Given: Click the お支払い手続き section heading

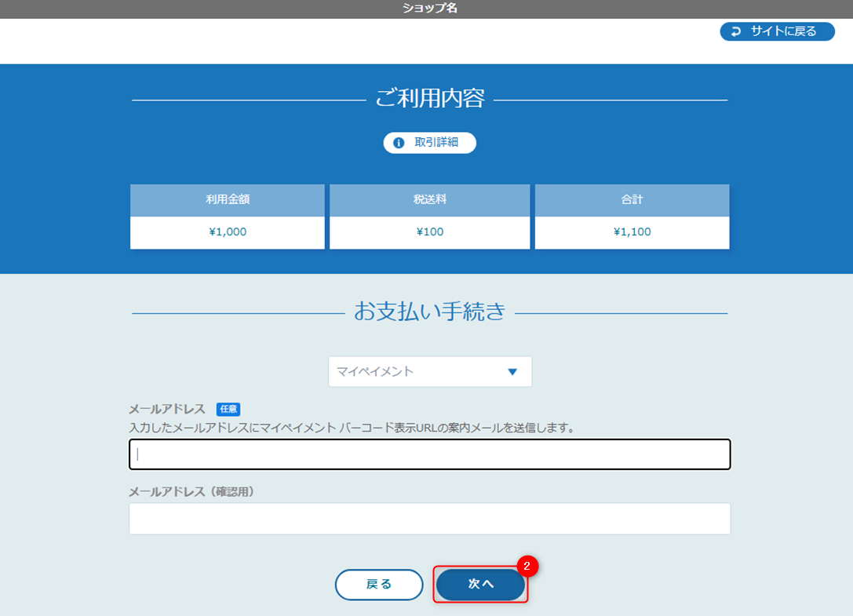Looking at the screenshot, I should [x=429, y=309].
